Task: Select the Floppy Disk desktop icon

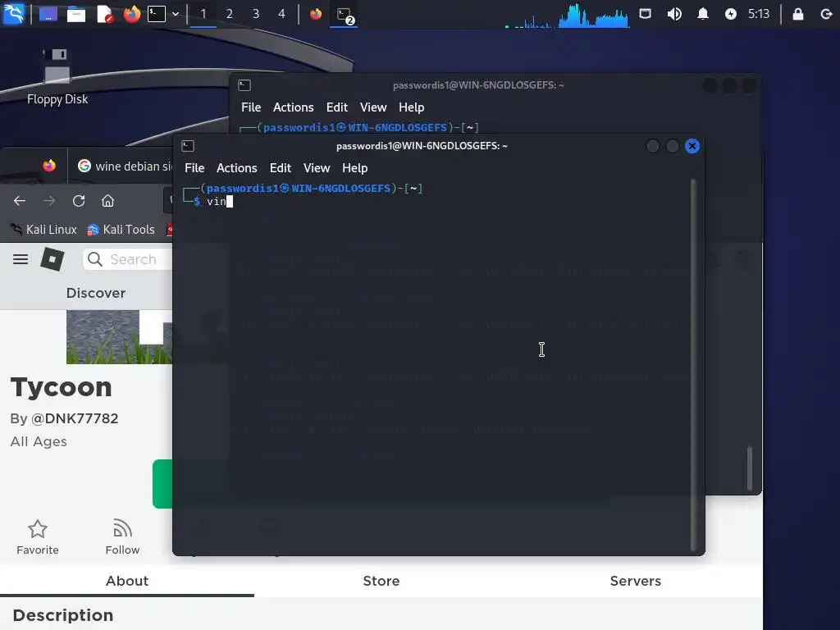Action: point(57,76)
